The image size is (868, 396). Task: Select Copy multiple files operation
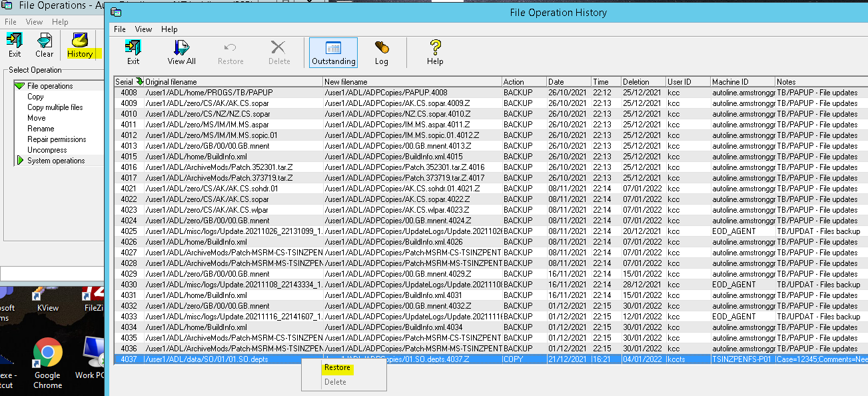(x=55, y=107)
